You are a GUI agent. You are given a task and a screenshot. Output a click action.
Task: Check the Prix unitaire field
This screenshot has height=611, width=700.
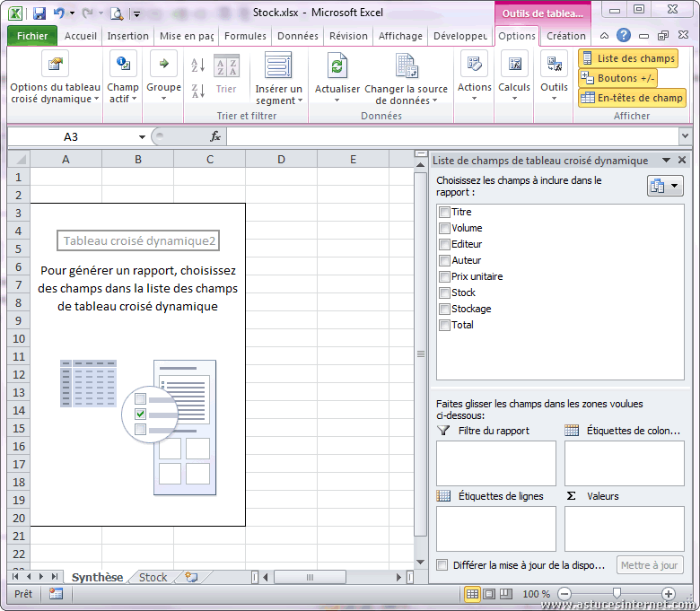point(444,276)
